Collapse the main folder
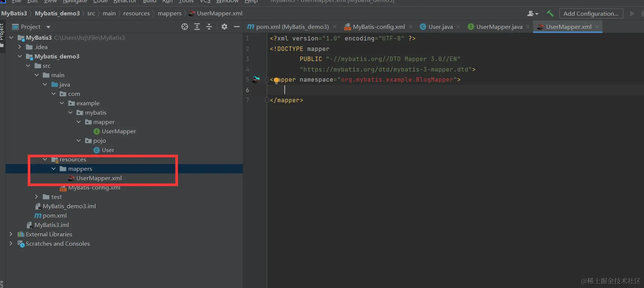The width and height of the screenshot is (644, 288). point(37,75)
